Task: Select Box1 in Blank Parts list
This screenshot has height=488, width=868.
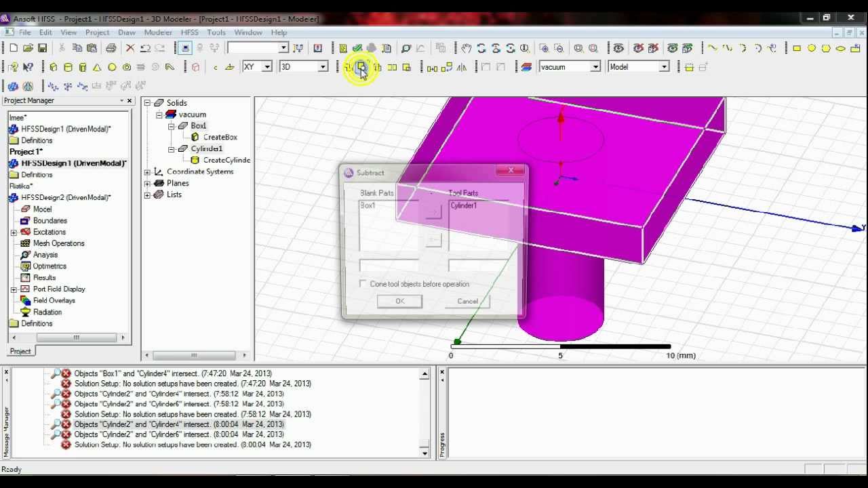Action: coord(368,205)
